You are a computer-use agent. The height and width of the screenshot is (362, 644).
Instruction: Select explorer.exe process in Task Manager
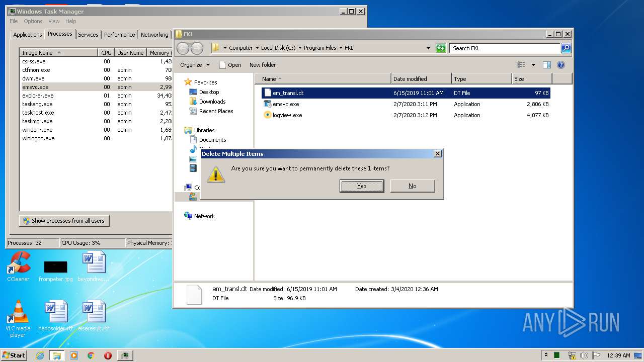pos(96,96)
